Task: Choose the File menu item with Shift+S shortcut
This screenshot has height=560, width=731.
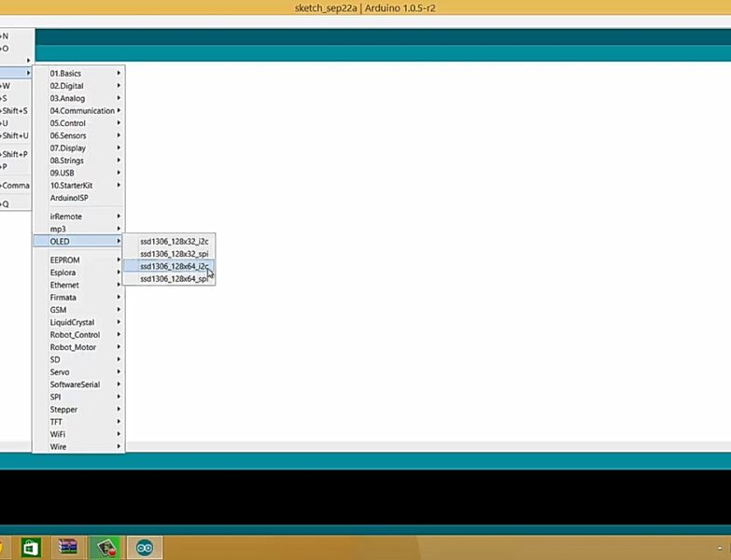Action: click(x=15, y=111)
